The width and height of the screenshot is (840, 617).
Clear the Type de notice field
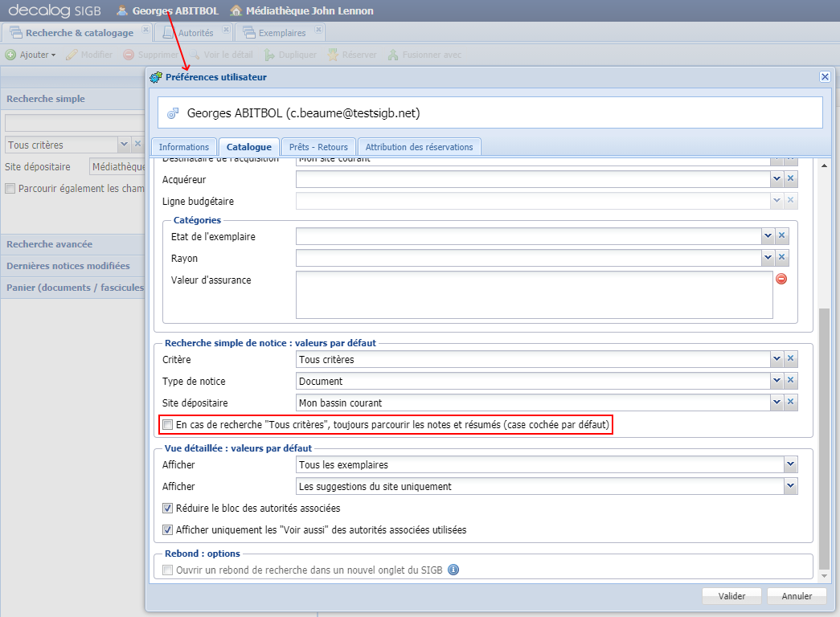coord(790,381)
